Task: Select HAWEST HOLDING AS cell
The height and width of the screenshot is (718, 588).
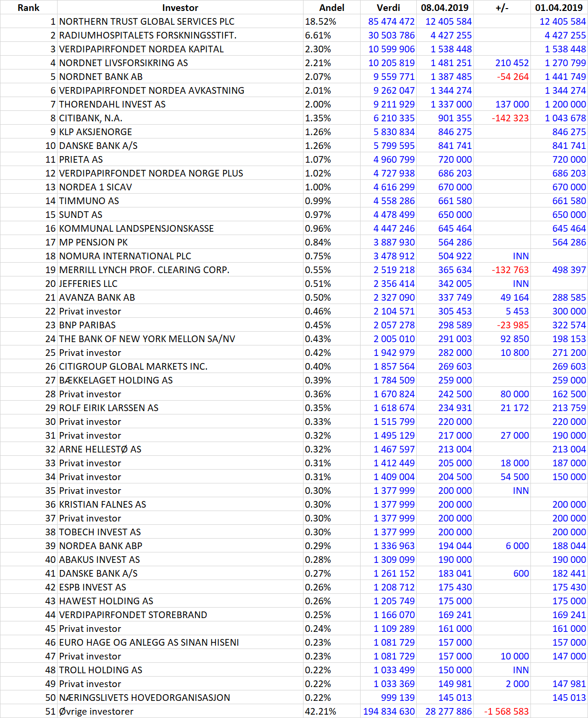Action: [x=180, y=601]
